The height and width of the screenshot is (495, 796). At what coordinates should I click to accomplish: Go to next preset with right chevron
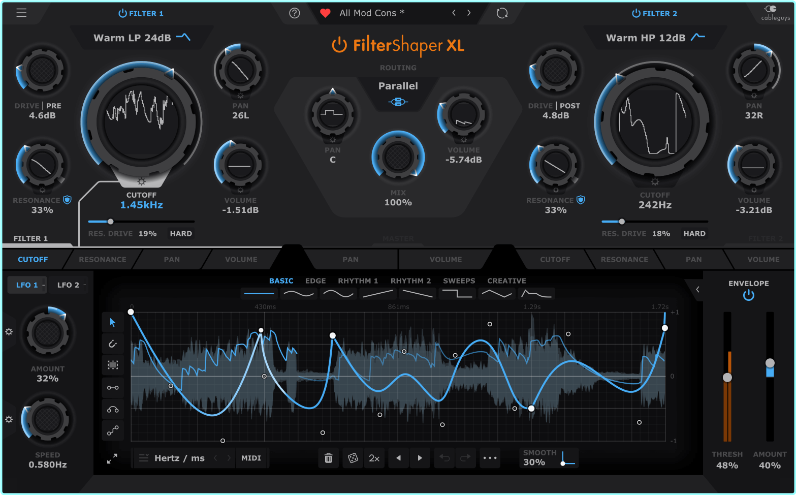(x=469, y=13)
